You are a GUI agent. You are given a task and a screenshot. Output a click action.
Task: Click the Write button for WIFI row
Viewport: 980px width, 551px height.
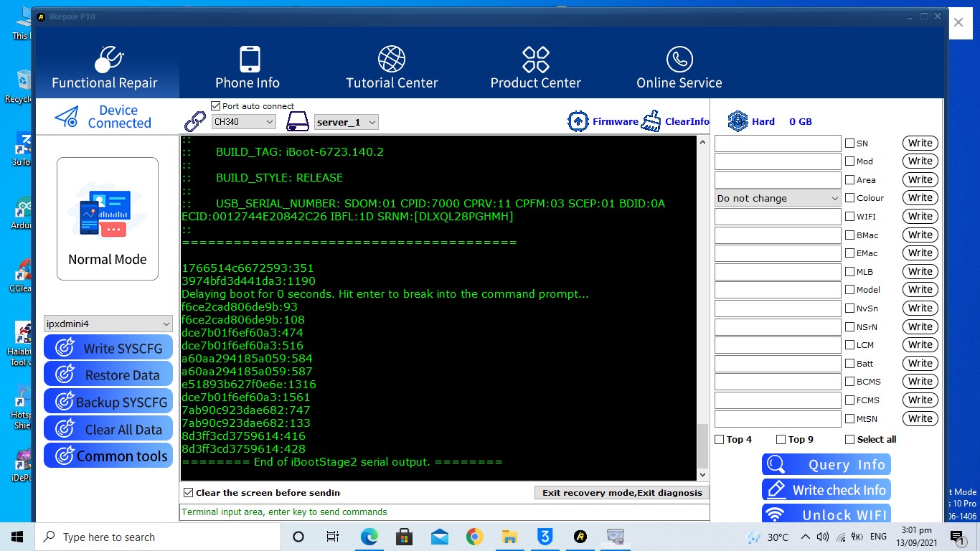(920, 216)
